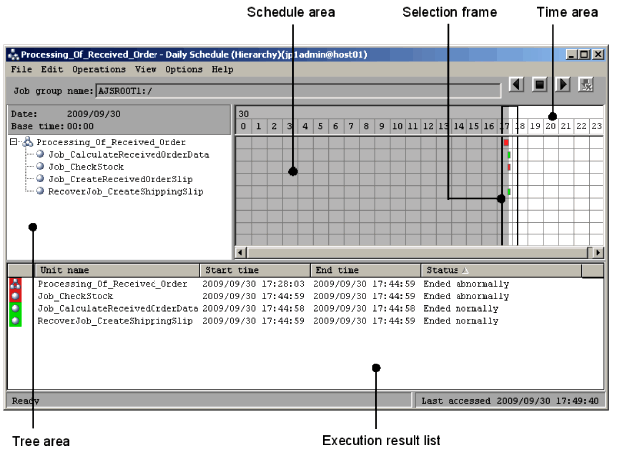Select hour 23 in the time area
The width and height of the screenshot is (642, 453).
tap(597, 126)
